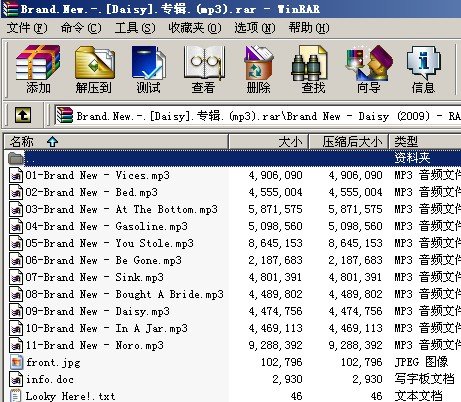Open the 选项(N) menu
This screenshot has height=402, width=461.
[x=255, y=28]
